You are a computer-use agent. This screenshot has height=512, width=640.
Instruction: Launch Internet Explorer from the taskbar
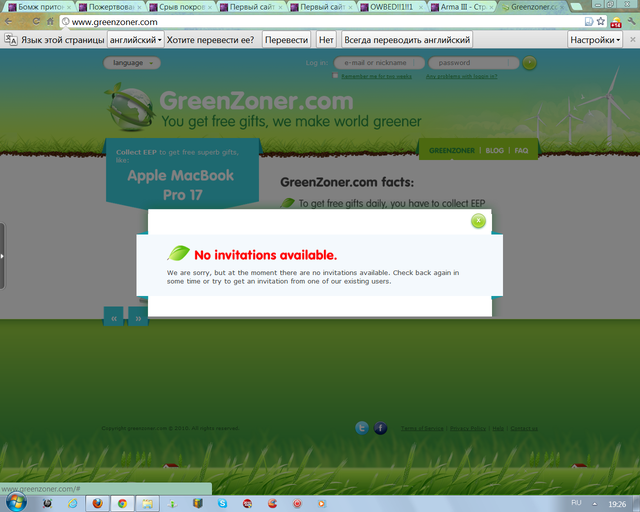[x=72, y=503]
